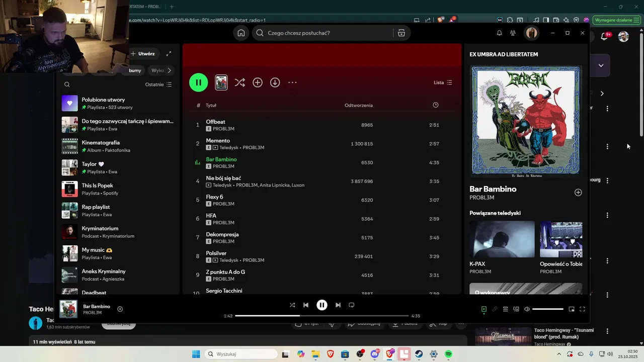The image size is (644, 362).
Task: Pause album with large green button
Action: 198,82
